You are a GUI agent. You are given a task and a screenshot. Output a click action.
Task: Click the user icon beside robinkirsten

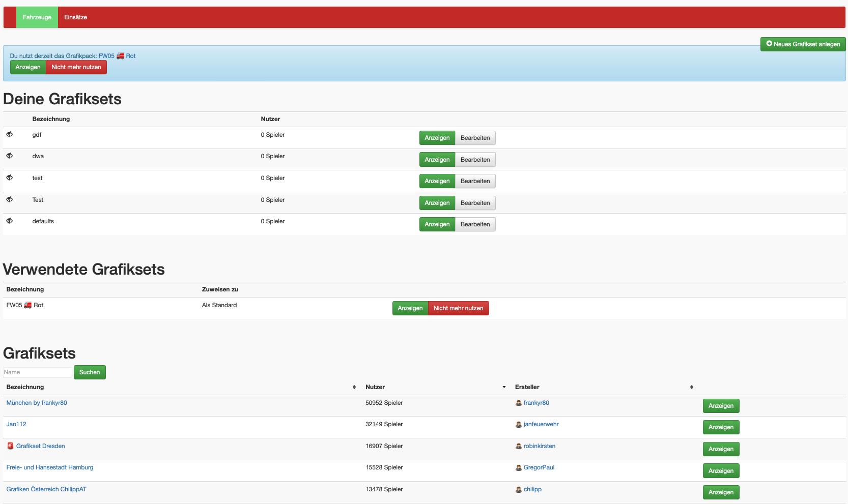click(519, 447)
